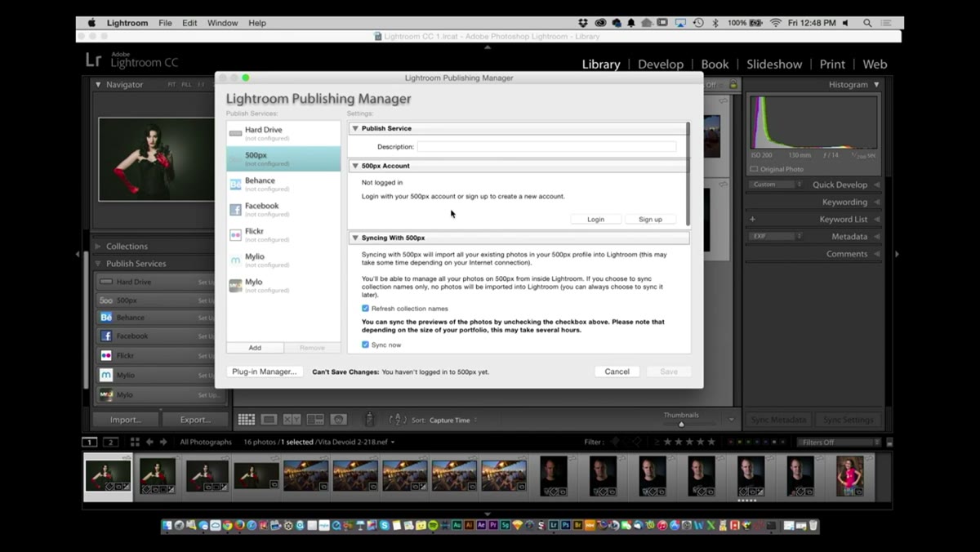The height and width of the screenshot is (552, 980).
Task: Toggle the filter switch at filmstrip right
Action: point(889,443)
